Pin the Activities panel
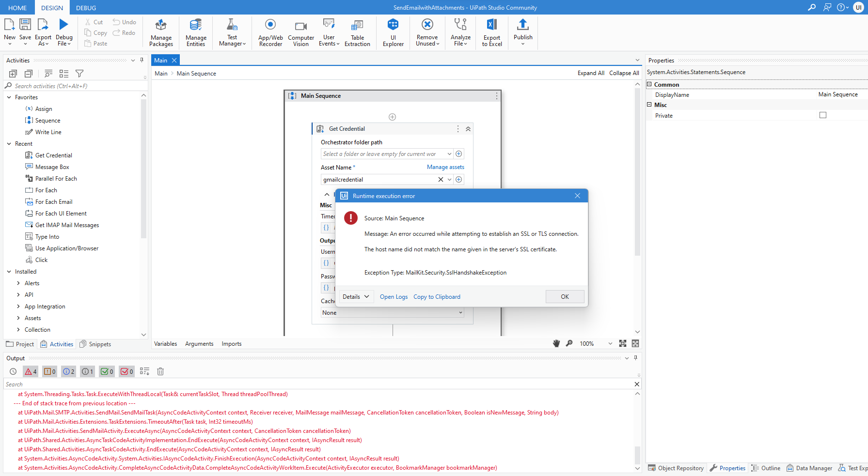The height and width of the screenshot is (476, 868). click(x=142, y=60)
